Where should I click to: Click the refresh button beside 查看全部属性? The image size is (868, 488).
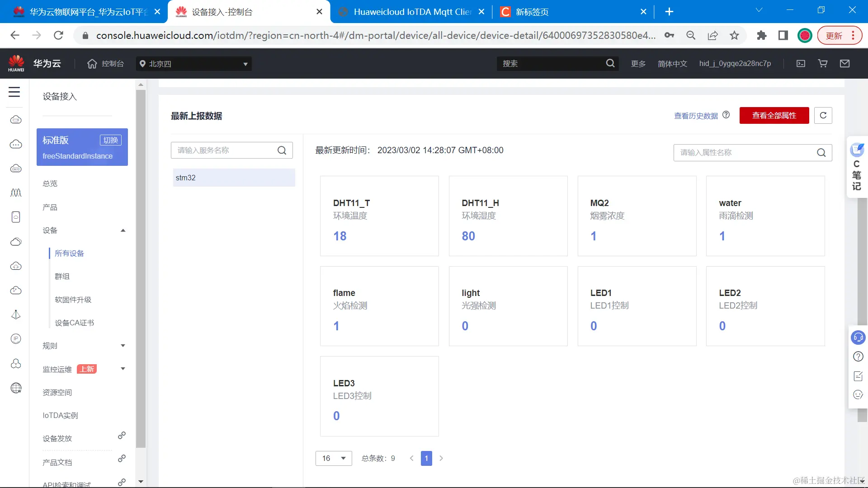pyautogui.click(x=823, y=116)
